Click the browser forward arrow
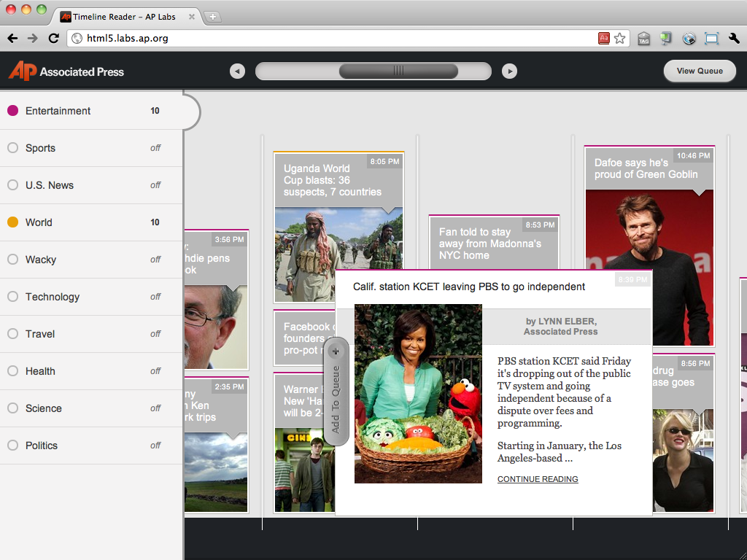 point(32,39)
